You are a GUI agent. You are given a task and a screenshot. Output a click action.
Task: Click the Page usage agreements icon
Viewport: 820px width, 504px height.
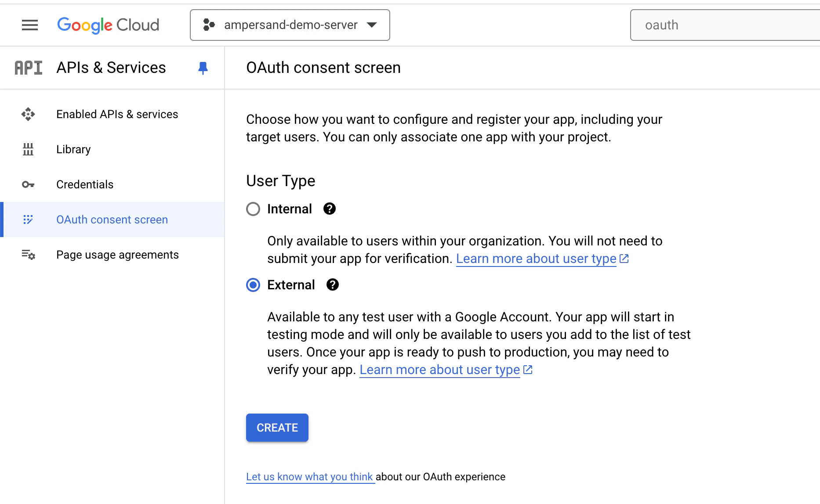(28, 255)
